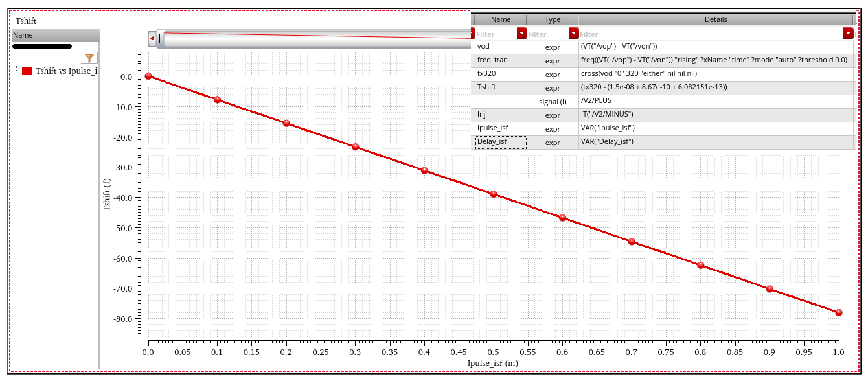The width and height of the screenshot is (868, 381).
Task: Click the signal (I) type cell
Action: [x=553, y=102]
